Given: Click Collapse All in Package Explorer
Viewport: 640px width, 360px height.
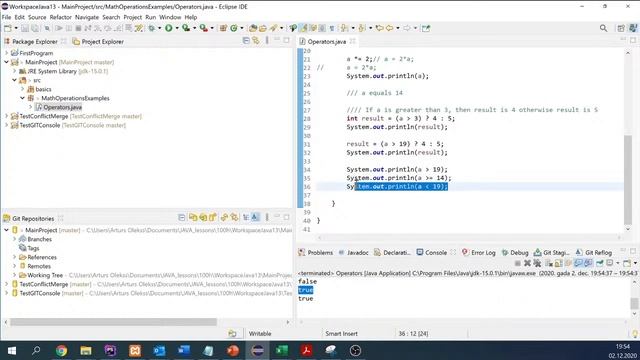Looking at the screenshot, I should (246, 40).
